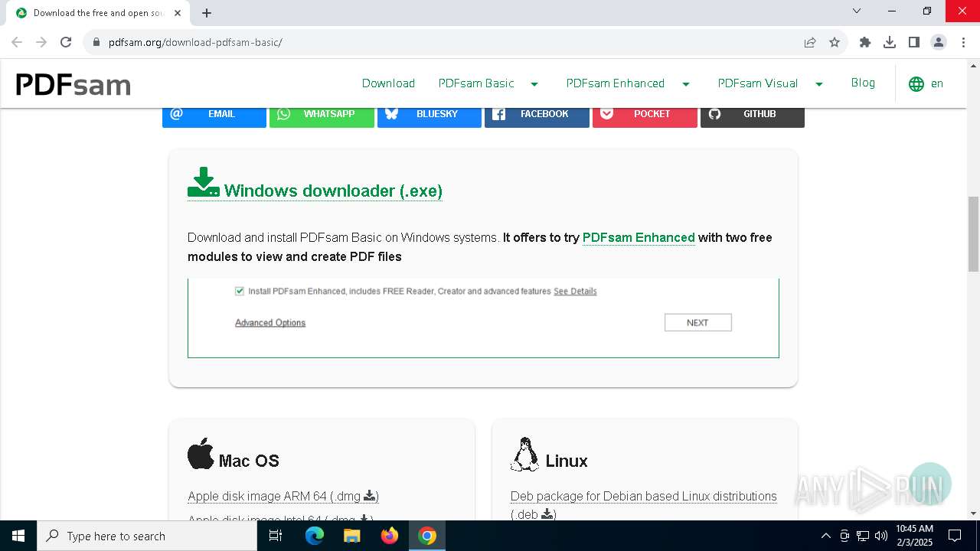Open the volume icon in system tray

click(x=881, y=536)
